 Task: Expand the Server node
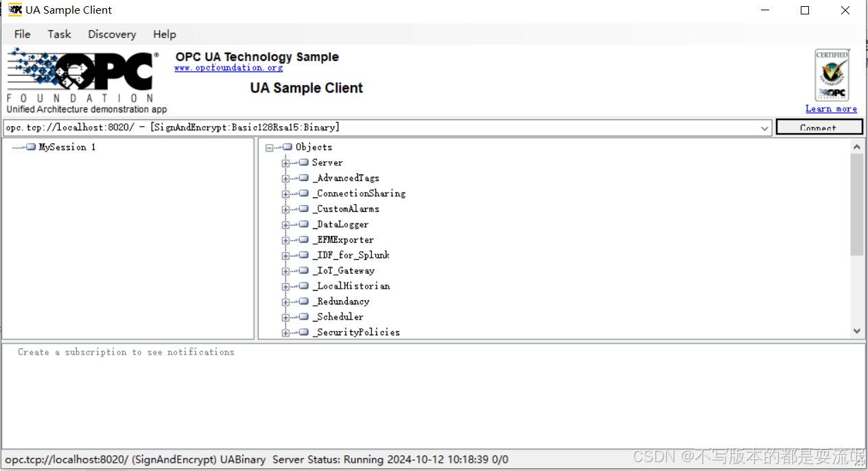point(285,163)
